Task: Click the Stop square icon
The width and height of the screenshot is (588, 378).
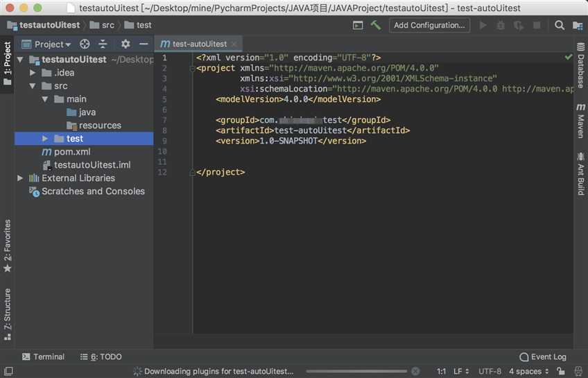Action: (537, 25)
